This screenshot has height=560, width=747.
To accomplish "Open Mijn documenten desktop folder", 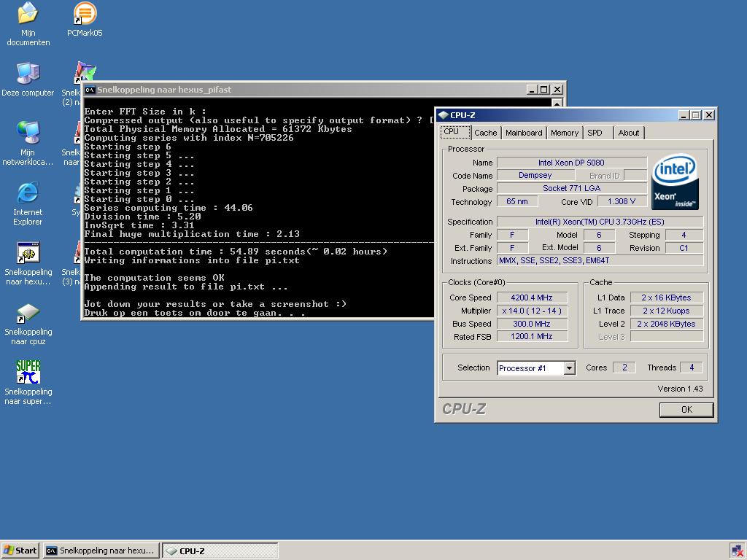I will click(28, 24).
